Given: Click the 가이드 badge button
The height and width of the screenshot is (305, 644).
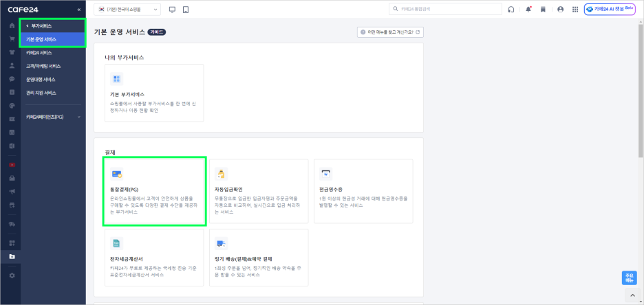Looking at the screenshot, I should [x=156, y=32].
